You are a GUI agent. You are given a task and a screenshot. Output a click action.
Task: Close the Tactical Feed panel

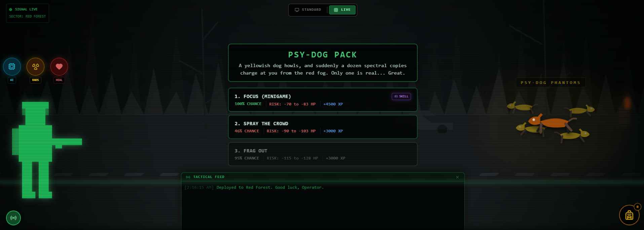pos(457,177)
